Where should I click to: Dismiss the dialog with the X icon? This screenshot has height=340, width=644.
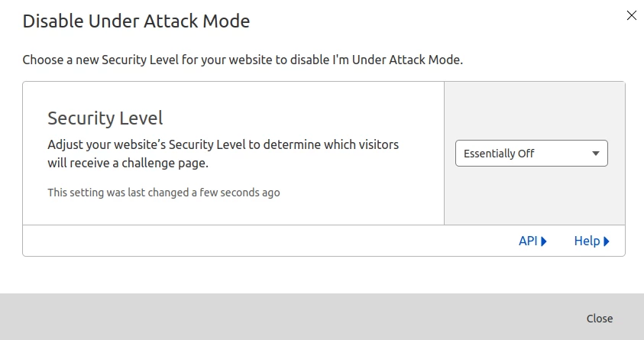point(631,15)
